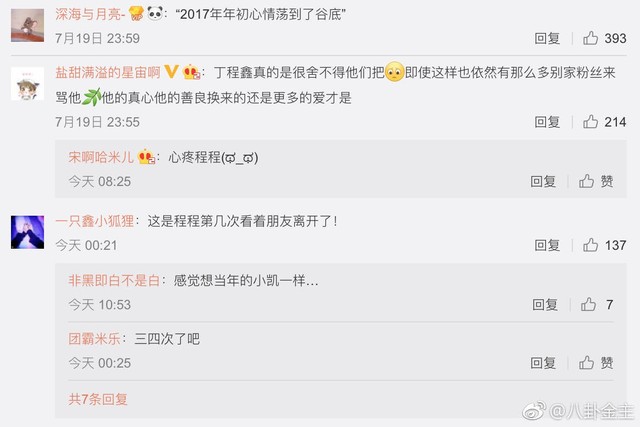The height and width of the screenshot is (427, 640).
Task: Reply to 宋啊哈米儿's 心疼程程 reply
Action: (x=543, y=182)
